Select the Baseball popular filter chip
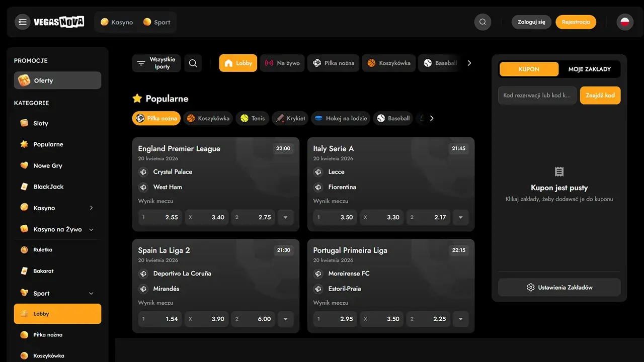 [x=393, y=119]
